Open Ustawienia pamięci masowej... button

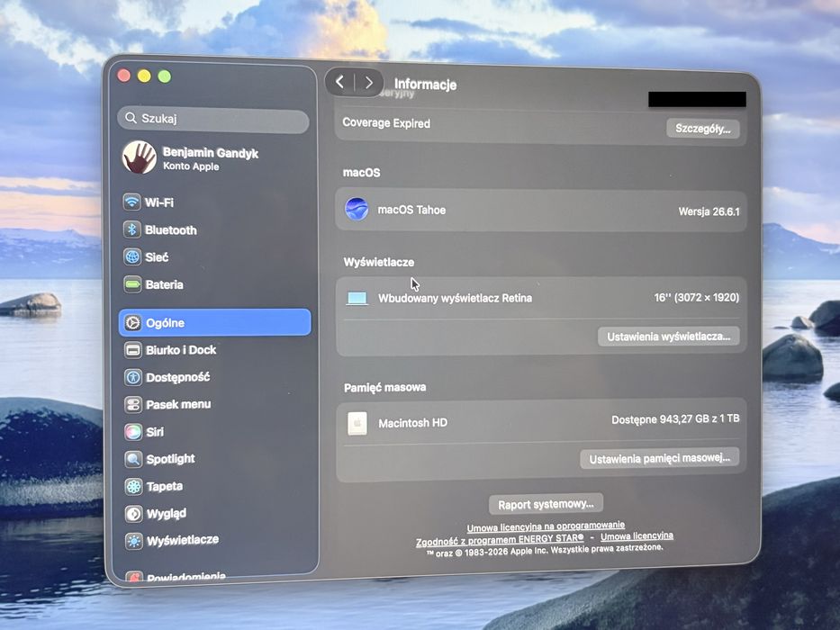tap(659, 459)
